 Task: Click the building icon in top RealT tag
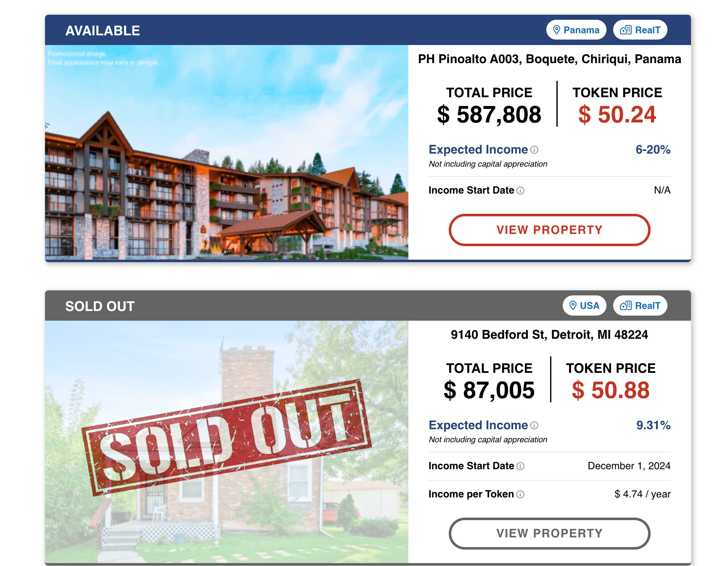(626, 30)
